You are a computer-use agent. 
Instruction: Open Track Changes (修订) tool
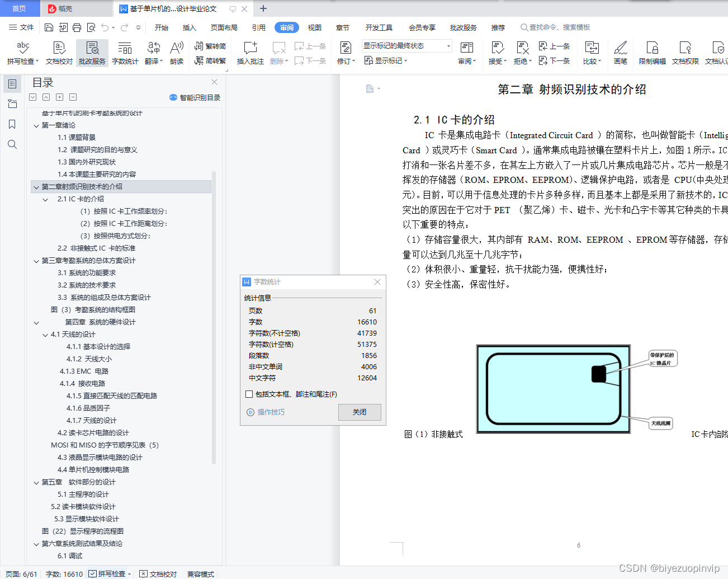(346, 53)
